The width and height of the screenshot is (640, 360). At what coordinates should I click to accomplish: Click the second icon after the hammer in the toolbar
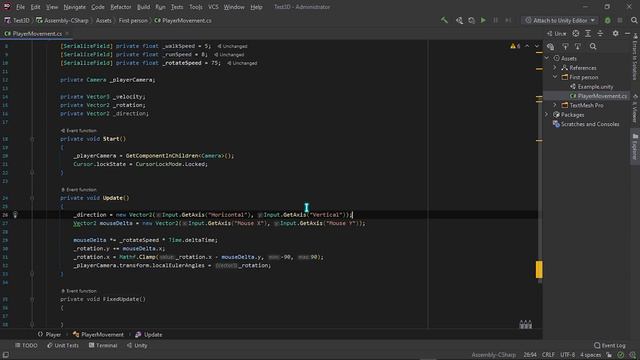tap(460, 20)
